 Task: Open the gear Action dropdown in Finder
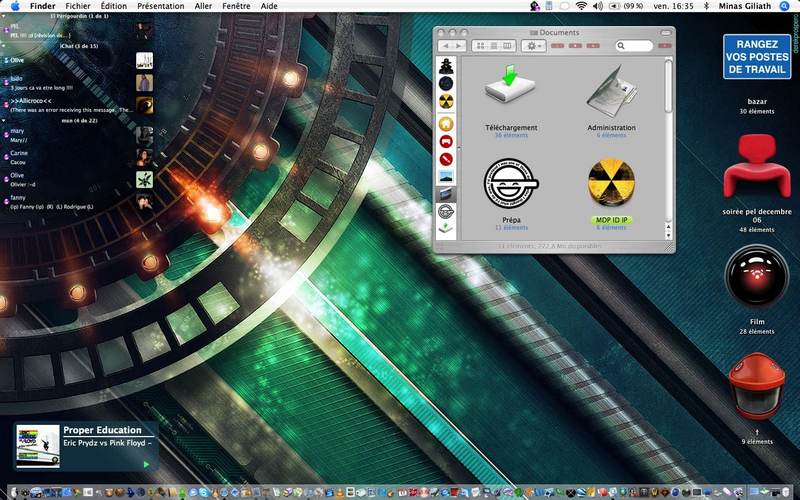coord(534,46)
